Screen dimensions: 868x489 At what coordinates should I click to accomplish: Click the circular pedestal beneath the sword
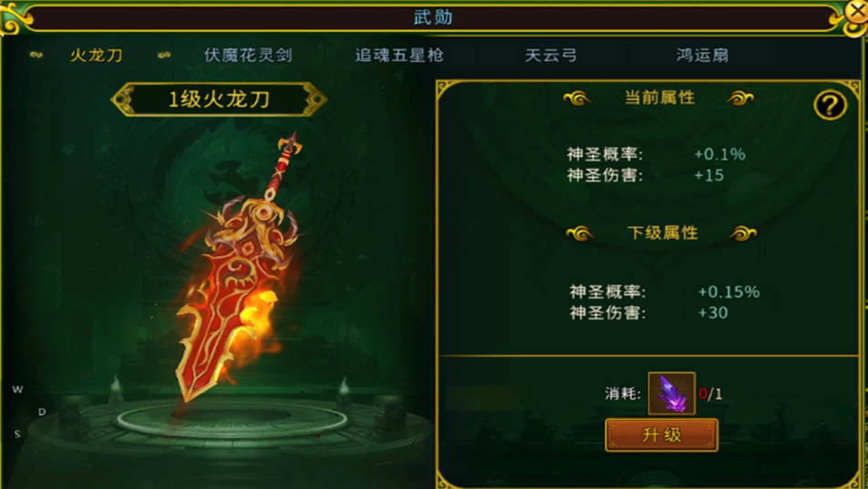coord(232,420)
